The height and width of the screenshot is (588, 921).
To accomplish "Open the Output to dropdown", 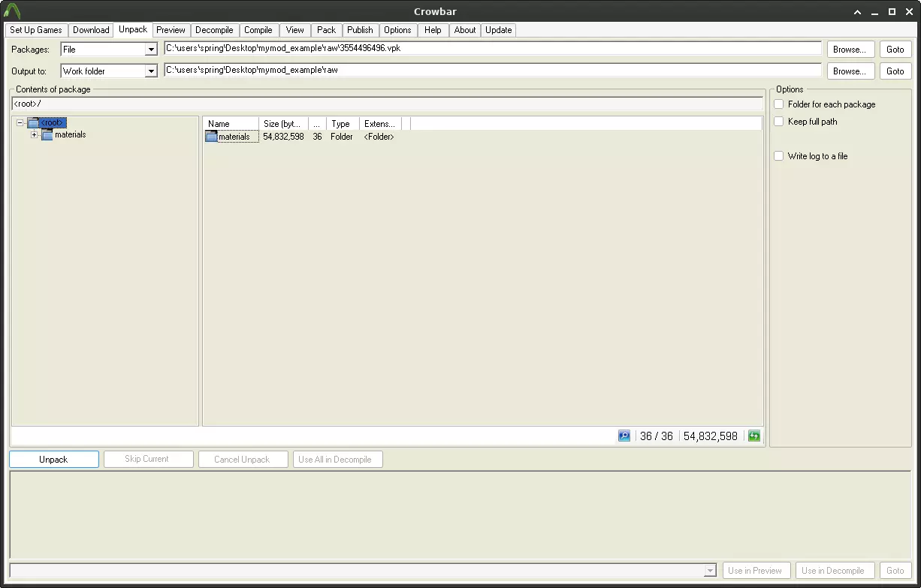I will pos(151,71).
